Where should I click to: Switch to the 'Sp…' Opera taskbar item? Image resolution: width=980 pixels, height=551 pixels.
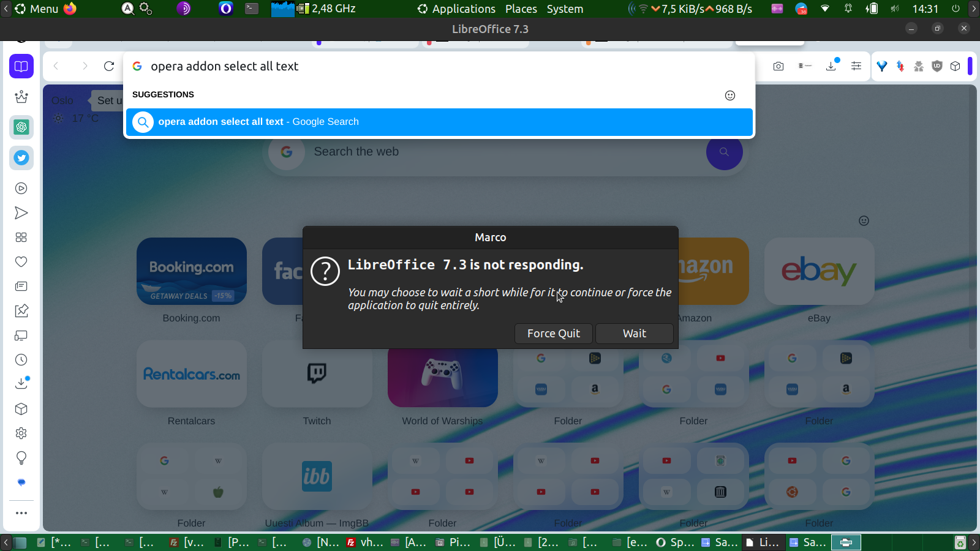click(x=676, y=542)
